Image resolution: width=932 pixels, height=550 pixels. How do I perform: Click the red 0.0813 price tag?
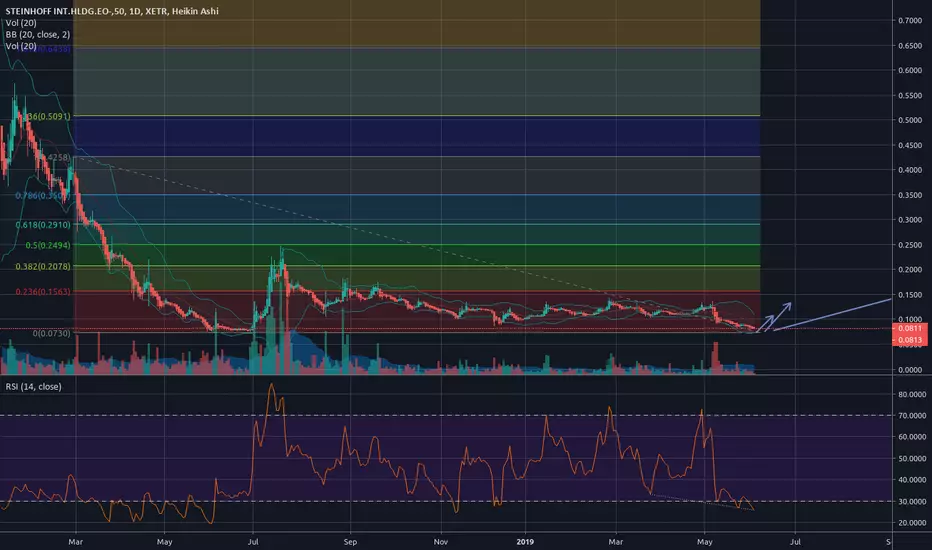pos(910,340)
